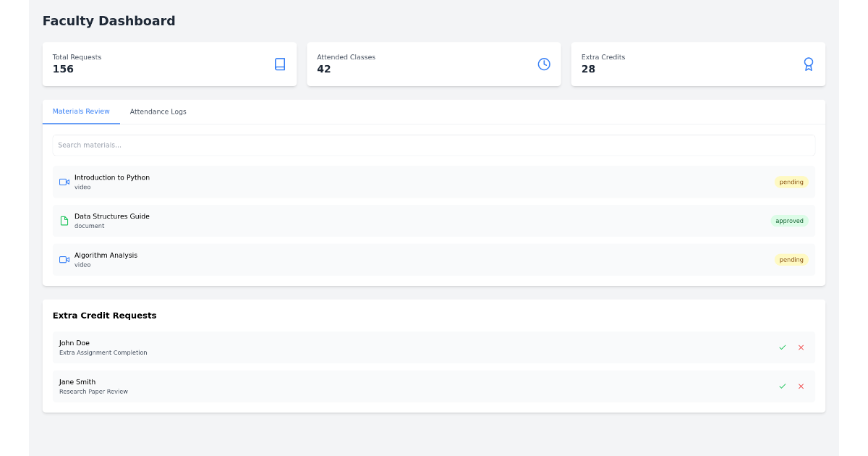Approve John Doe's request with the green checkmark

[782, 347]
